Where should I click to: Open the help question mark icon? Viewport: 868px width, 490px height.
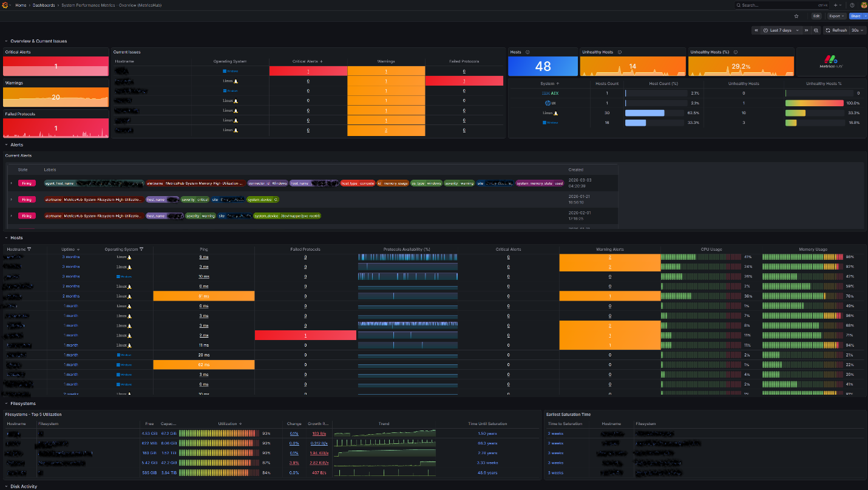pyautogui.click(x=852, y=5)
